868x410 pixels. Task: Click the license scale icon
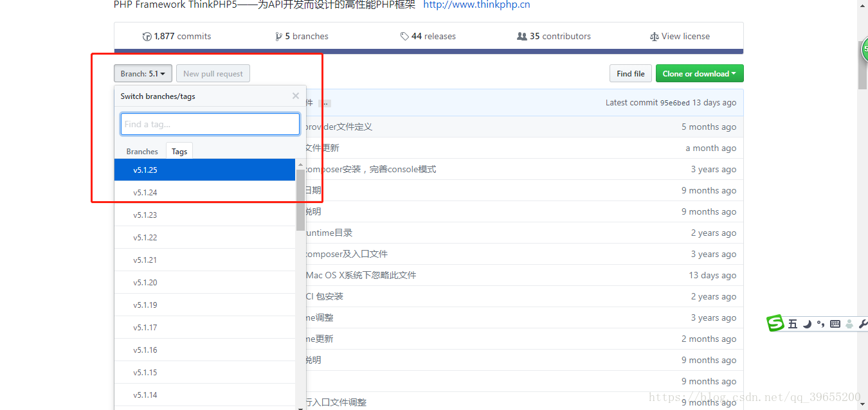[x=655, y=37]
